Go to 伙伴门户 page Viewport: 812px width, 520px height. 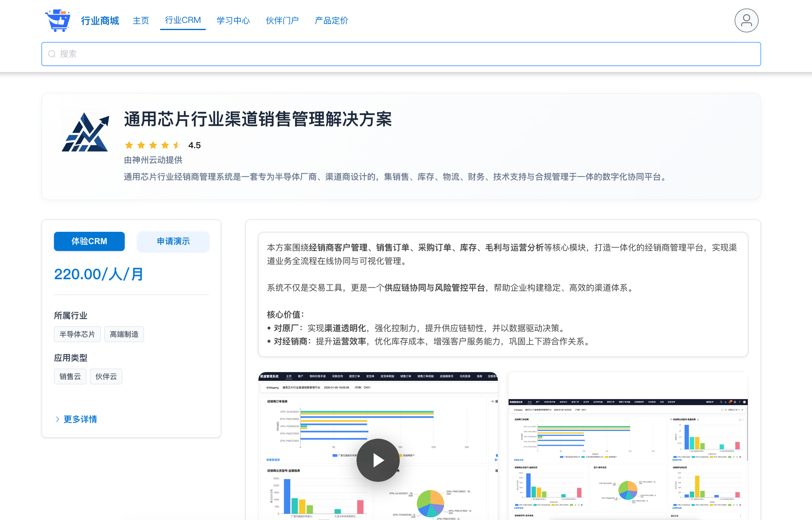282,21
